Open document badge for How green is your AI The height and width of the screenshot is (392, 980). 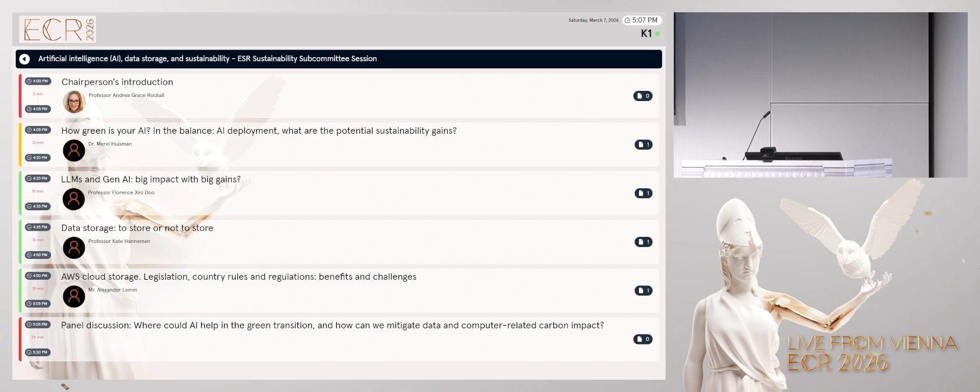[644, 144]
